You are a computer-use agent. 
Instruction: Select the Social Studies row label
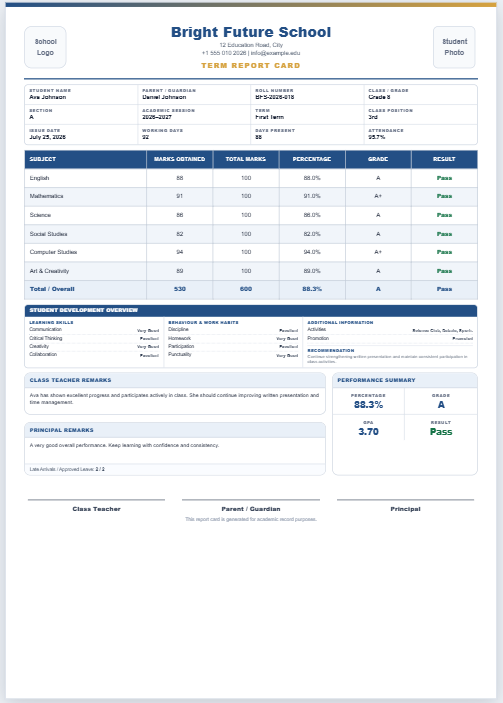[48, 234]
